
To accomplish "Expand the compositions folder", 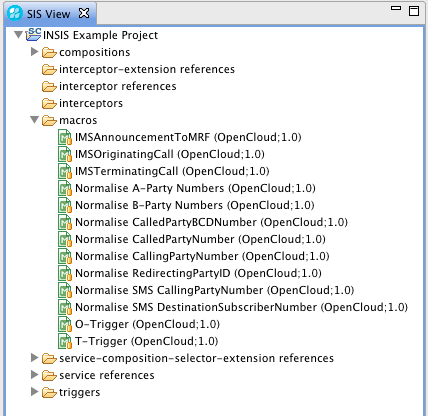I will tap(34, 52).
